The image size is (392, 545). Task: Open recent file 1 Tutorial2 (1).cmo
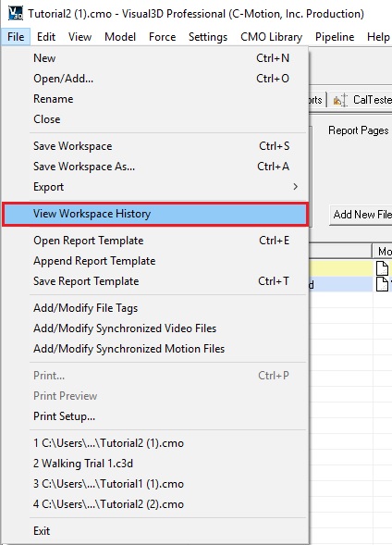(155, 443)
